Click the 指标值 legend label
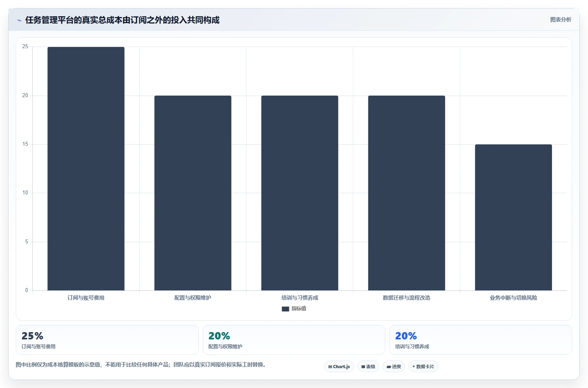The height and width of the screenshot is (388, 588). pos(299,309)
